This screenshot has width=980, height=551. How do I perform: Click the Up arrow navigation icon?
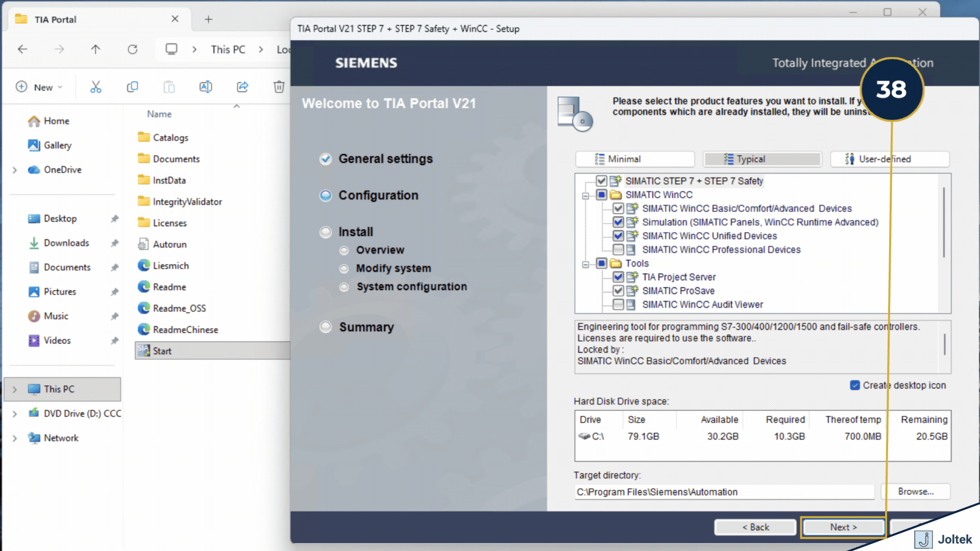point(95,49)
